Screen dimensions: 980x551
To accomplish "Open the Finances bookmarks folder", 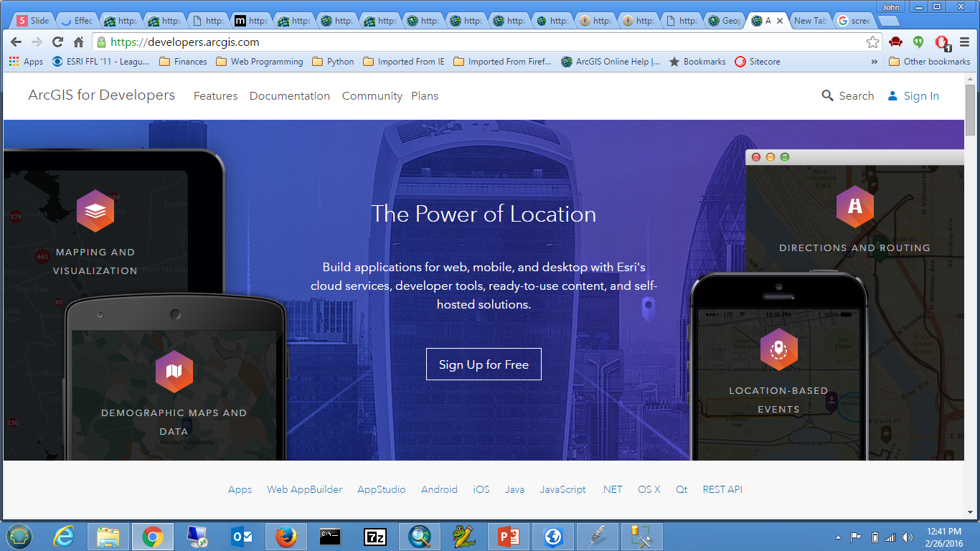I will (183, 62).
